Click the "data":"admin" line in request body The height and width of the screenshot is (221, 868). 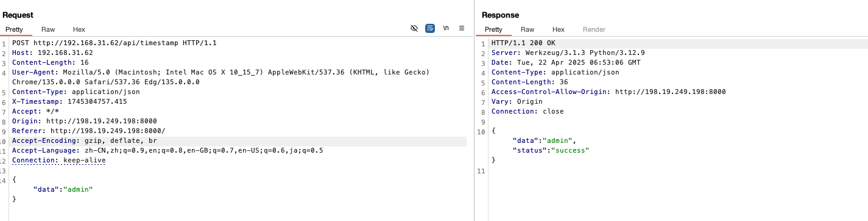point(63,190)
